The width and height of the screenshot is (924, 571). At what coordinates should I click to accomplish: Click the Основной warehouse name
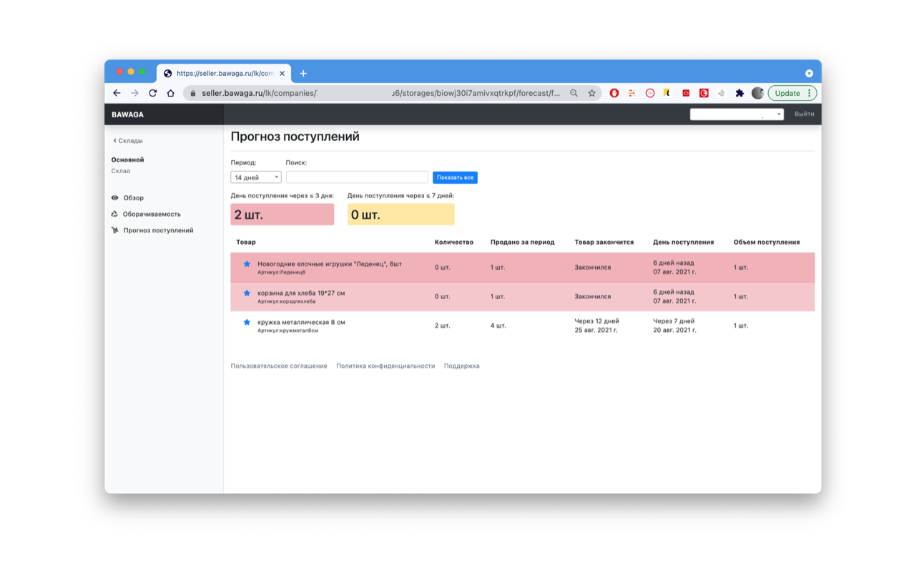click(127, 160)
